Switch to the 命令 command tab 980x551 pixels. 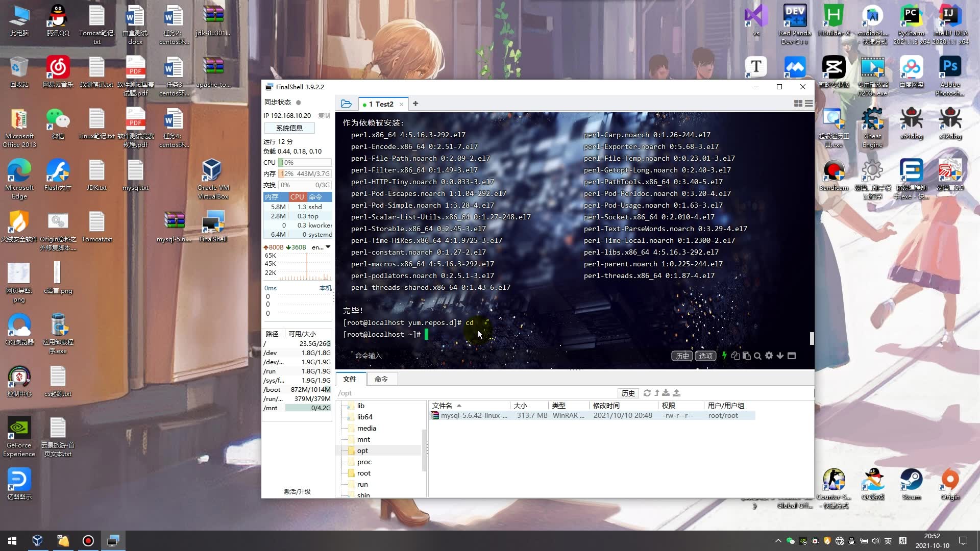click(x=381, y=379)
